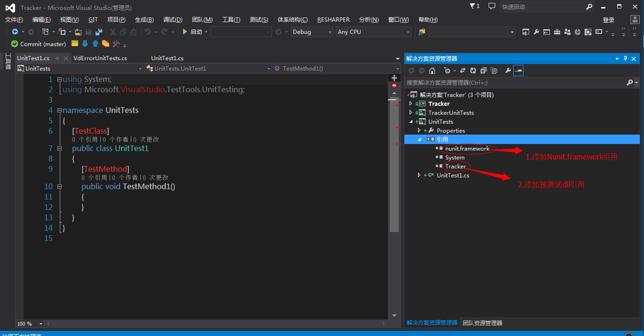Toggle auto-hide pin on Solution Explorer
Viewport: 644px width, 336px height.
click(x=625, y=58)
